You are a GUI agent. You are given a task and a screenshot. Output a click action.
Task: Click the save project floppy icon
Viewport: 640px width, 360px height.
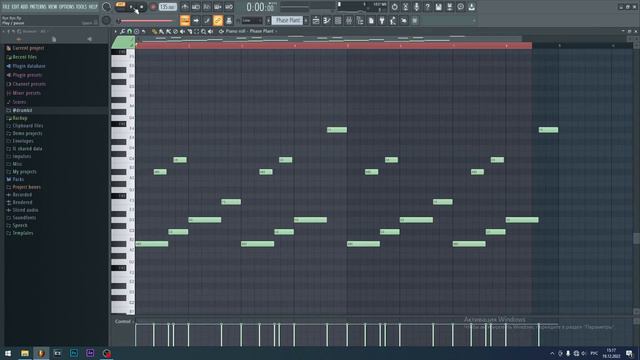438,7
